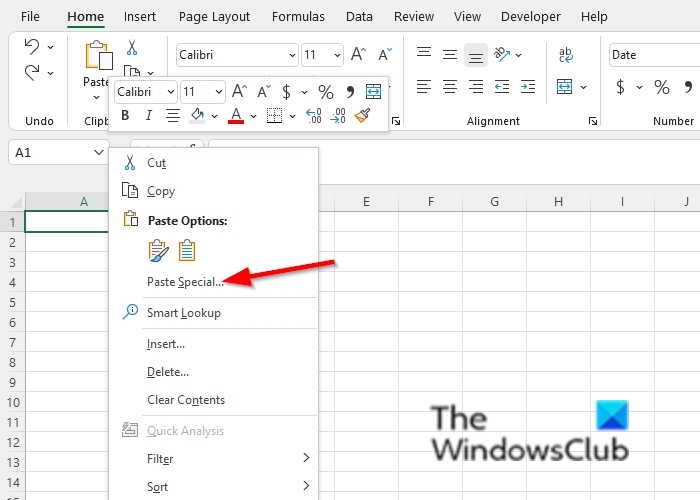700x500 pixels.
Task: Click mini toolbar Comma Style icon
Action: (x=350, y=92)
